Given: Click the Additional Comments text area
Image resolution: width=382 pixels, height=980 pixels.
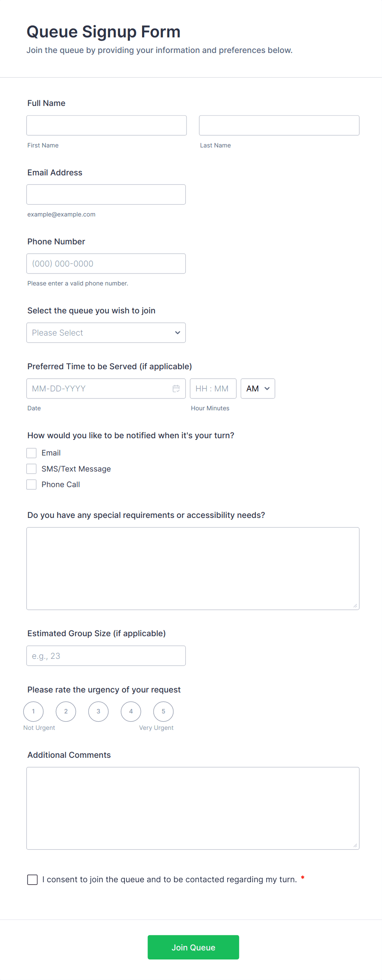Looking at the screenshot, I should point(193,808).
